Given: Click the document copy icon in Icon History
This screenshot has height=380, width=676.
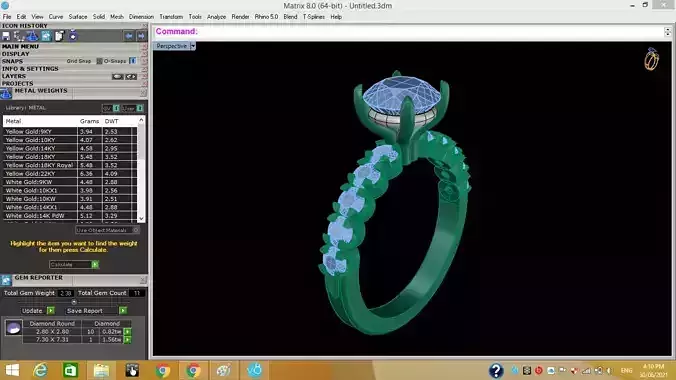Looking at the screenshot, I should point(59,36).
